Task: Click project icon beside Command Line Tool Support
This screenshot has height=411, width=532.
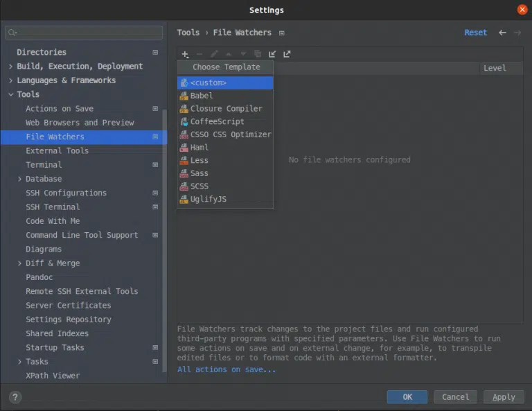Action: [155, 235]
